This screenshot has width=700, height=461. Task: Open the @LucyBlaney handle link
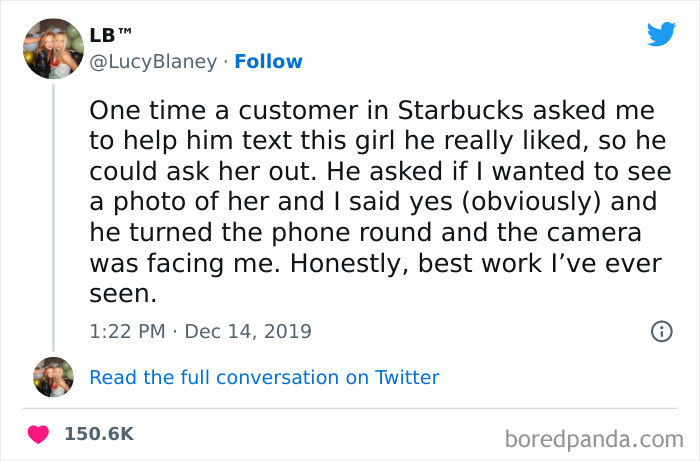153,61
